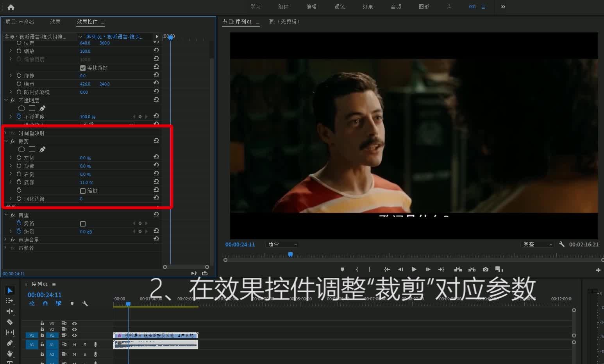Open 效果 panel tab
The width and height of the screenshot is (604, 364).
[x=55, y=21]
